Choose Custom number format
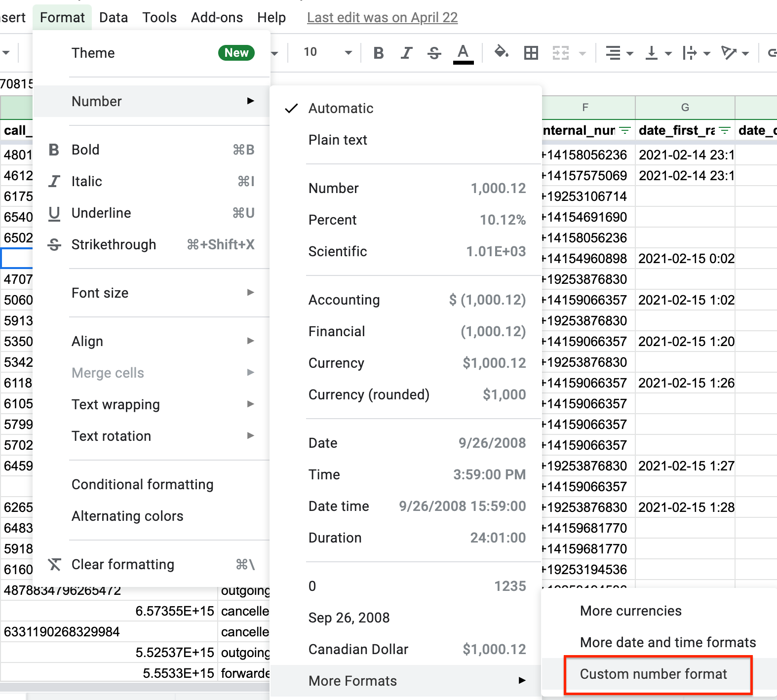The height and width of the screenshot is (700, 777). click(x=659, y=674)
